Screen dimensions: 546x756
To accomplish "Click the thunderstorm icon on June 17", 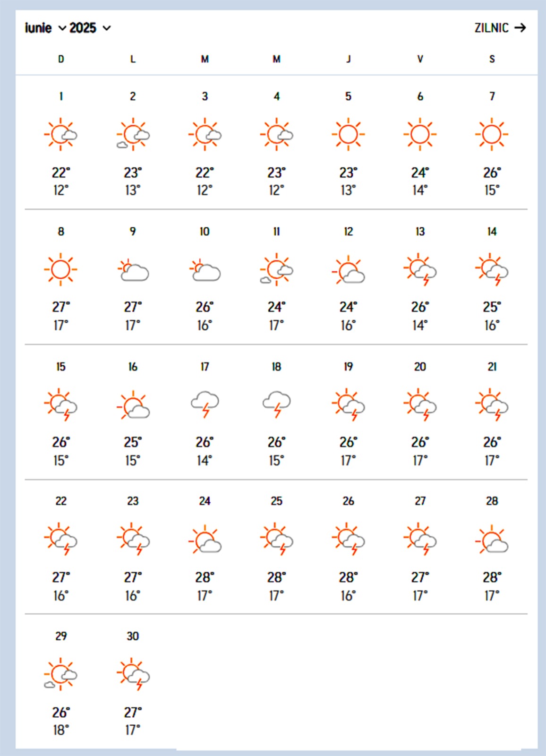I will (205, 404).
